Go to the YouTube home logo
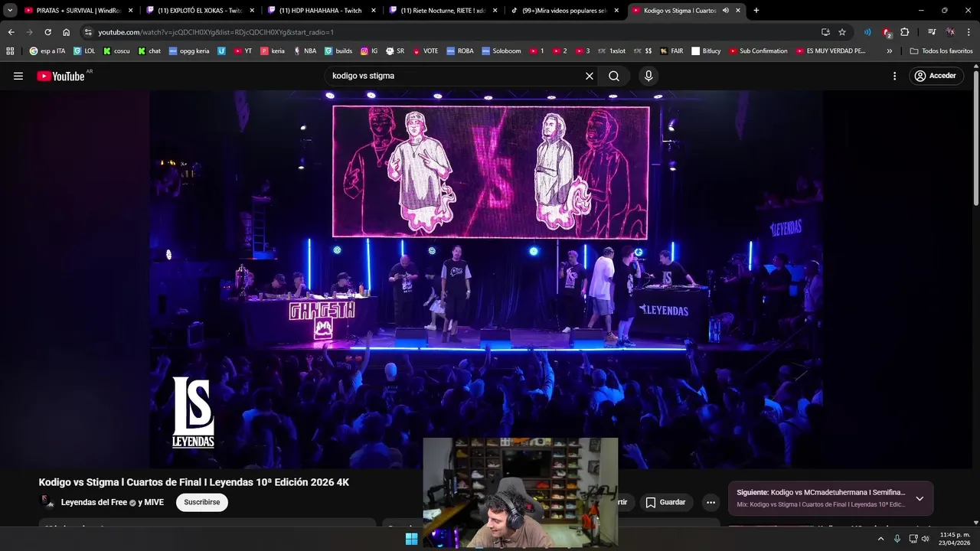The image size is (980, 551). click(x=60, y=76)
